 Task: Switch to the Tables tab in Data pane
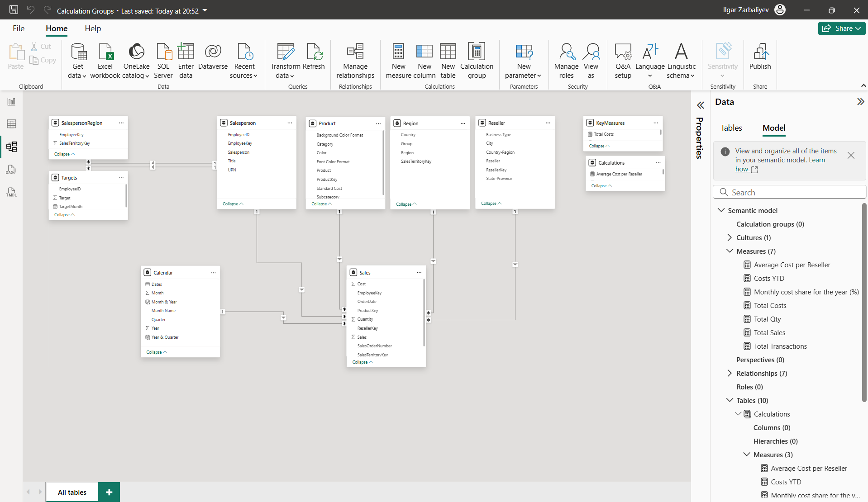731,128
